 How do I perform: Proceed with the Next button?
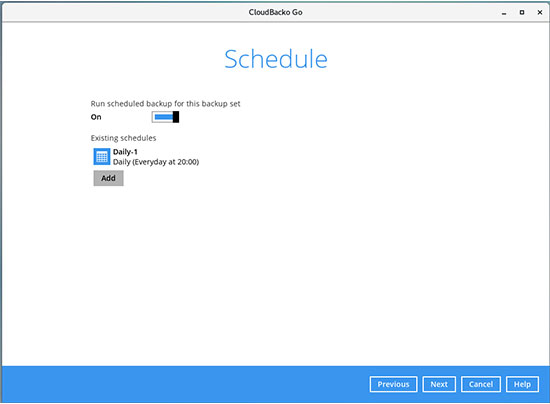439,384
